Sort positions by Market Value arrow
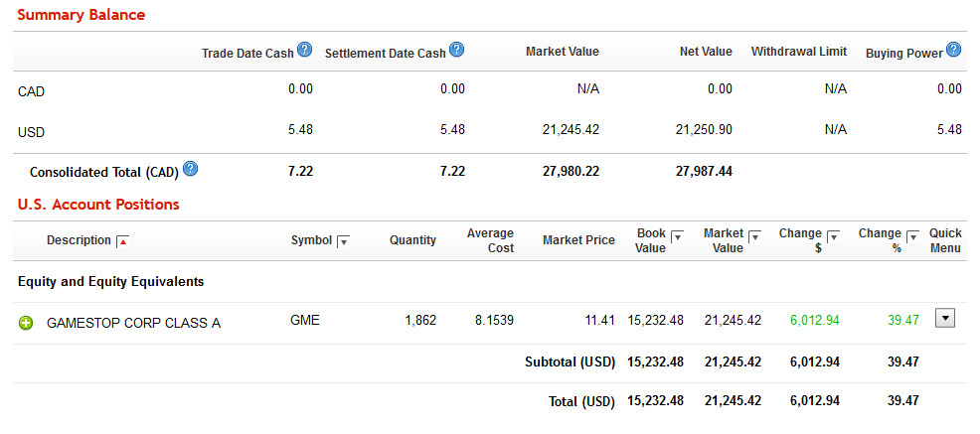 (755, 236)
